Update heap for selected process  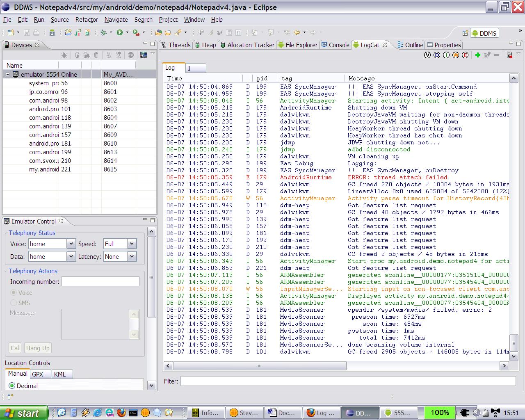pos(77,55)
